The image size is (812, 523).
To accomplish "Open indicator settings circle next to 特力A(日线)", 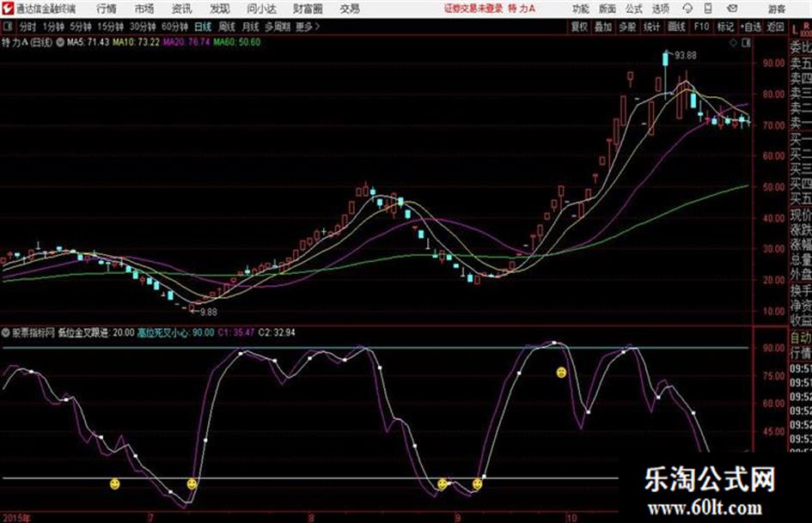I will click(60, 42).
